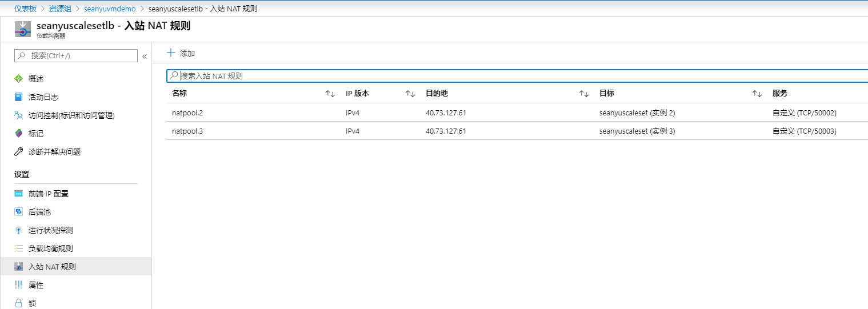Click the 前端 IP 配置 icon
Screen dimensions: 868x309
pyautogui.click(x=18, y=194)
